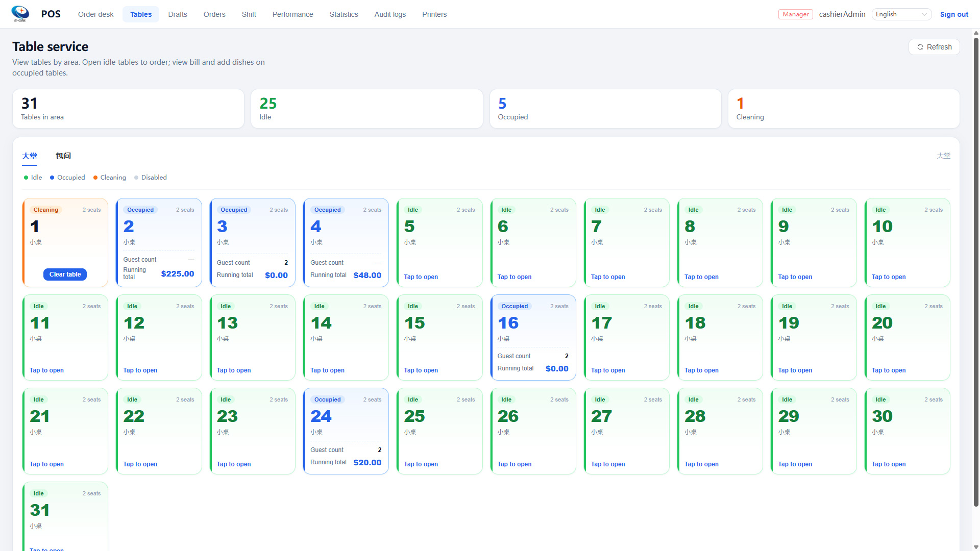Click the Occupied count summary card
The image size is (980, 551).
pos(605,109)
